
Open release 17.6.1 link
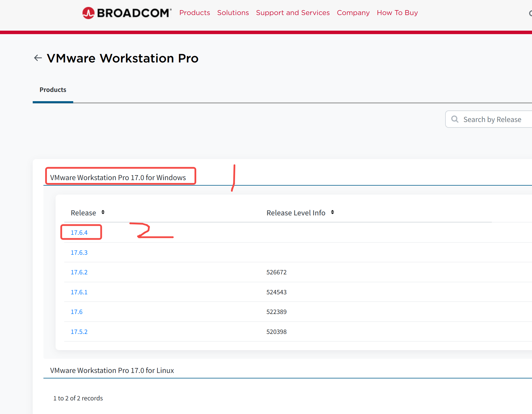79,292
